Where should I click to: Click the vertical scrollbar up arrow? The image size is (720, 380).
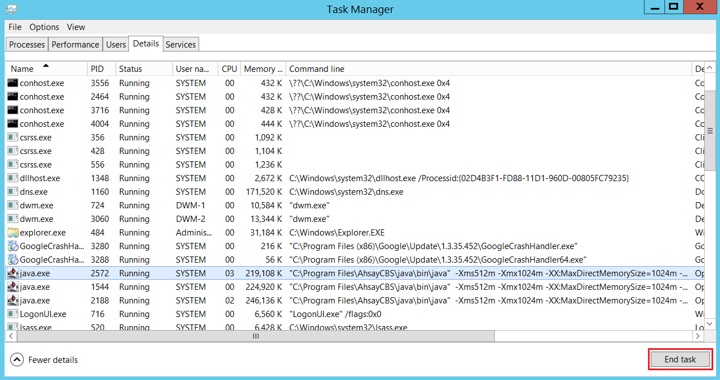click(x=709, y=68)
